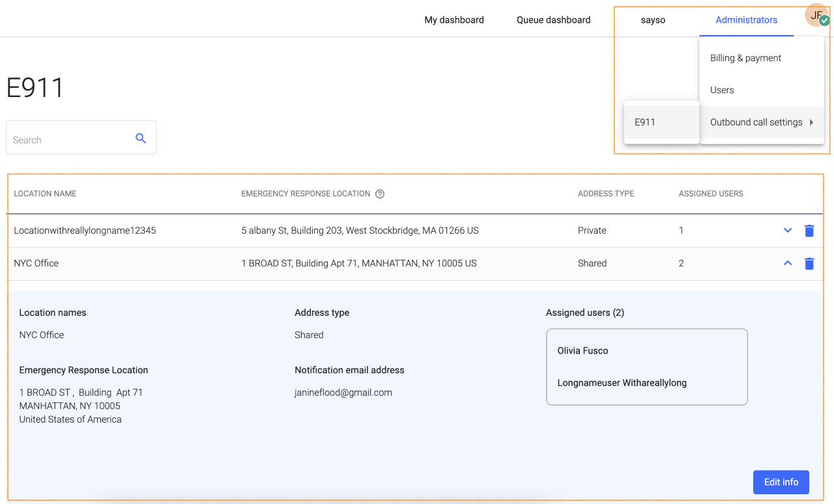Select Billing & payment from the menu
Image resolution: width=834 pixels, height=504 pixels.
(745, 58)
